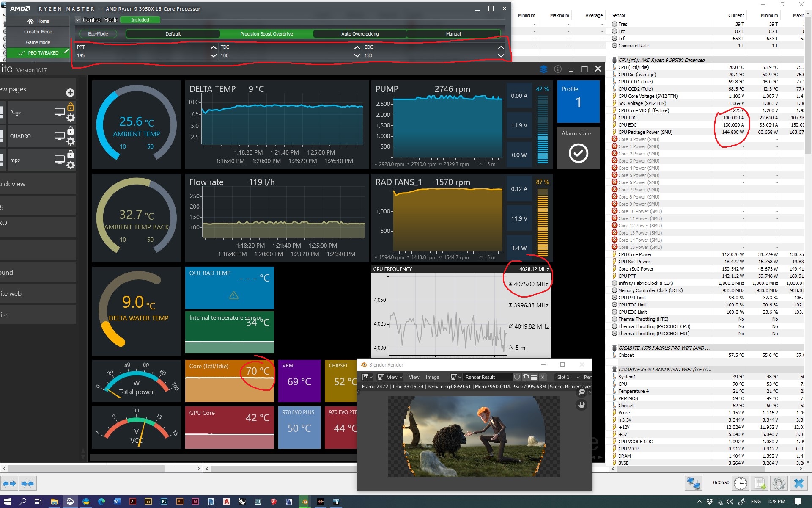The height and width of the screenshot is (508, 812).
Task: Click the open image folder icon
Action: pyautogui.click(x=534, y=377)
